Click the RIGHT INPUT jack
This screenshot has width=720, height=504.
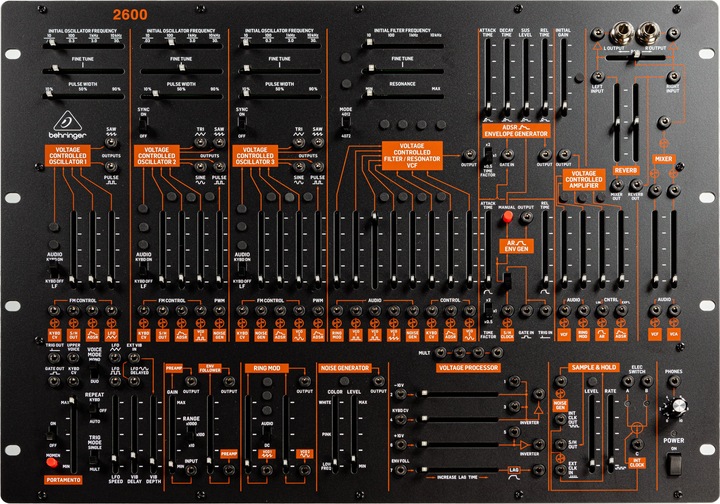(x=673, y=77)
